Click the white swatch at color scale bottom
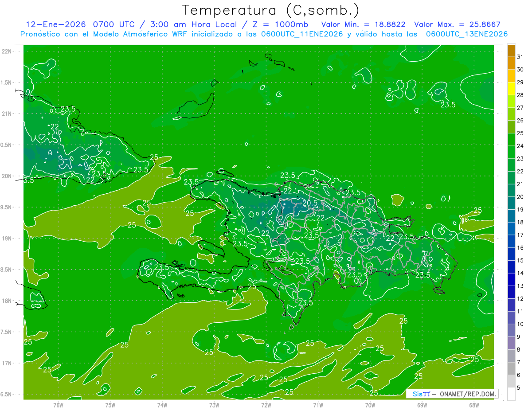Image resolution: width=532 pixels, height=411 pixels. point(511,394)
